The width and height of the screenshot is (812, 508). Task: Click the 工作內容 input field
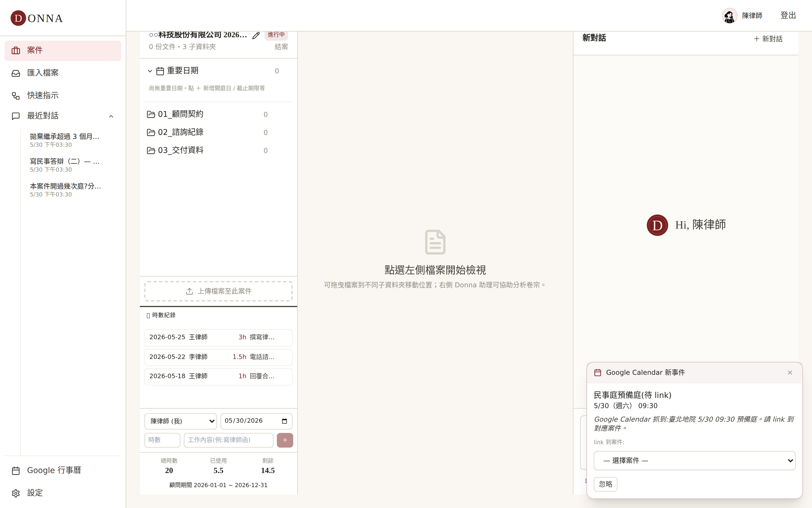[228, 440]
